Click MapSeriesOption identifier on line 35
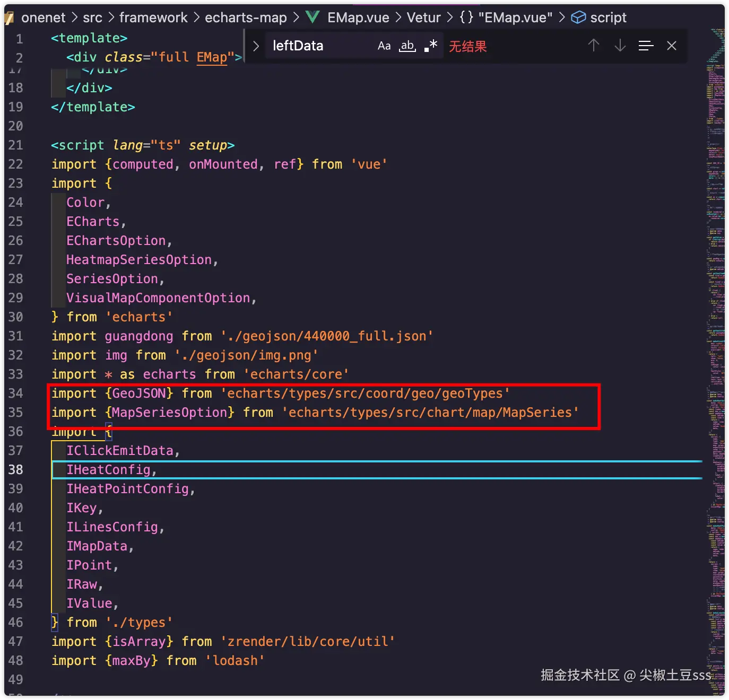The width and height of the screenshot is (729, 700). click(x=170, y=412)
